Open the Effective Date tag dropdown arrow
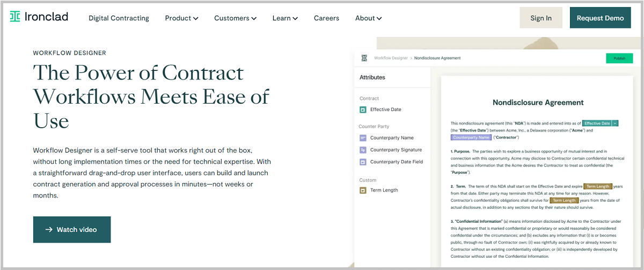This screenshot has width=644, height=270. pyautogui.click(x=615, y=123)
